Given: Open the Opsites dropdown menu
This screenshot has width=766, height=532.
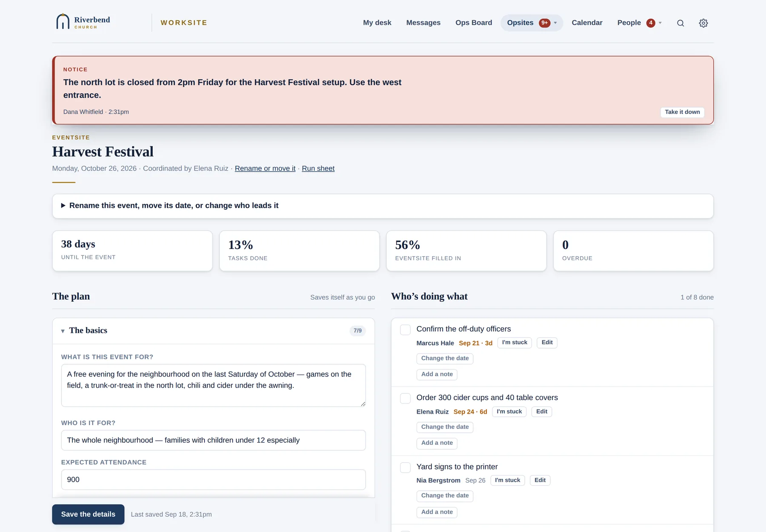Looking at the screenshot, I should [x=532, y=23].
